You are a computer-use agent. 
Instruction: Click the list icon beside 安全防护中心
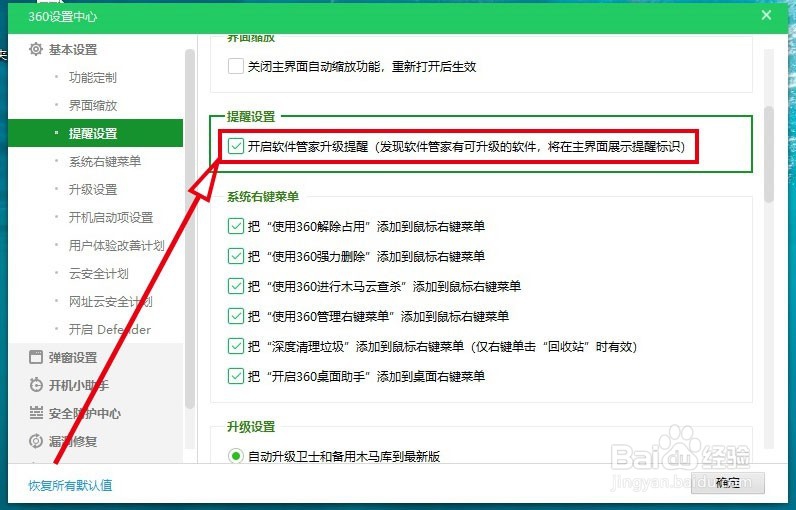(x=36, y=413)
